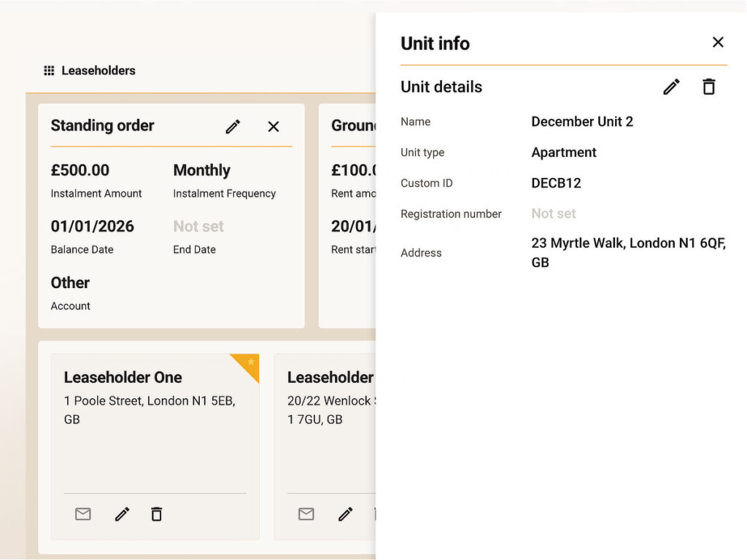
Task: Remove the Standing order card
Action: 274,127
